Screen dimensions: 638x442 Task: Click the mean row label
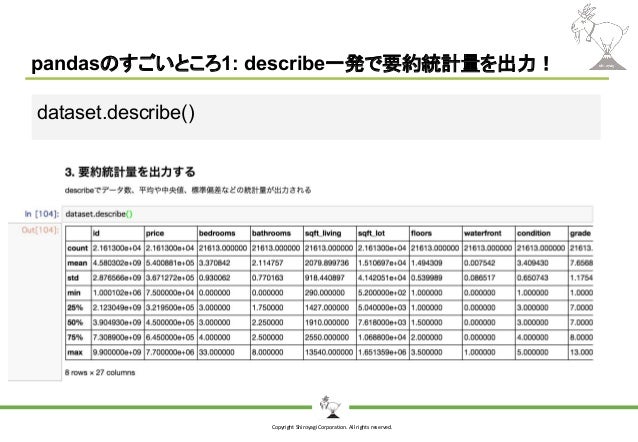tap(77, 263)
